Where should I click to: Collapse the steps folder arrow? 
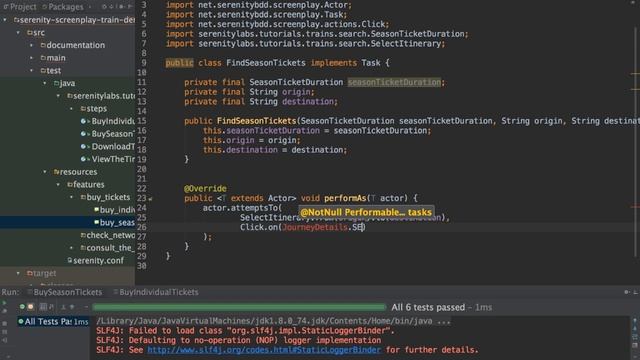click(71, 109)
